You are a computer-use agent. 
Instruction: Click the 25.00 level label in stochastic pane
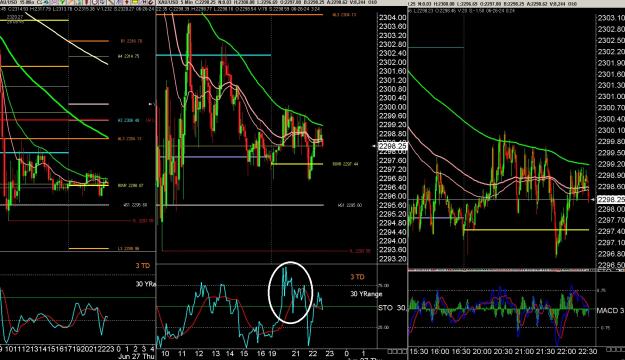pyautogui.click(x=383, y=327)
